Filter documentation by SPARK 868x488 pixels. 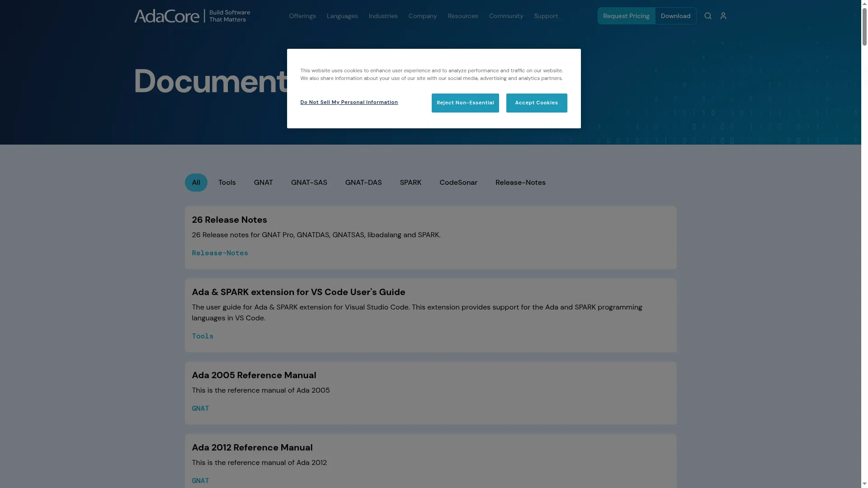tap(410, 183)
